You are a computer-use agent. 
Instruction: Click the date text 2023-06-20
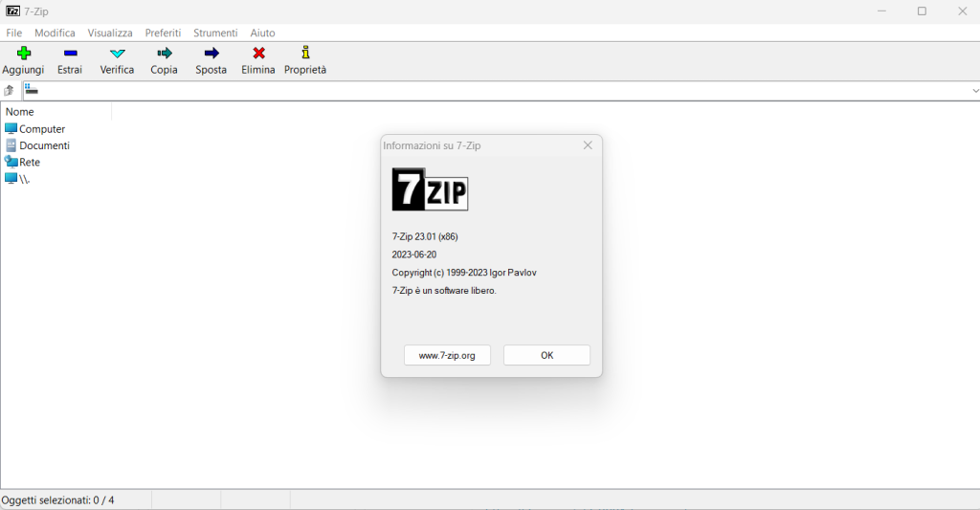click(x=414, y=255)
